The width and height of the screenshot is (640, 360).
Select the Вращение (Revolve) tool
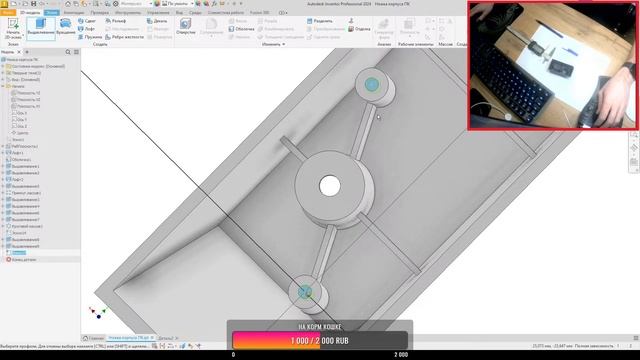click(x=65, y=26)
